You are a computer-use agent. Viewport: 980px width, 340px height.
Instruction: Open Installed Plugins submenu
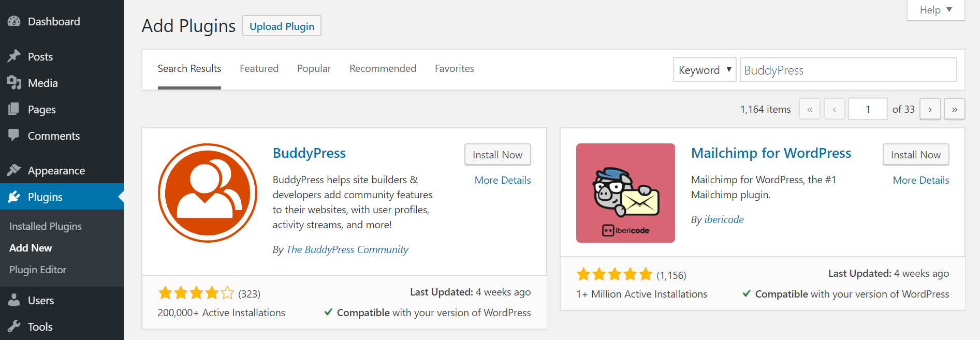[x=46, y=226]
